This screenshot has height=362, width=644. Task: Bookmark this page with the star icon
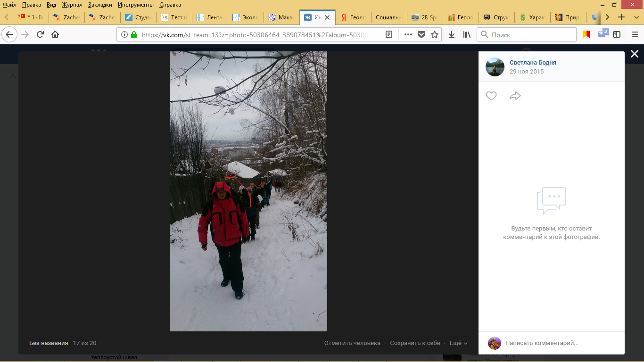coord(435,34)
